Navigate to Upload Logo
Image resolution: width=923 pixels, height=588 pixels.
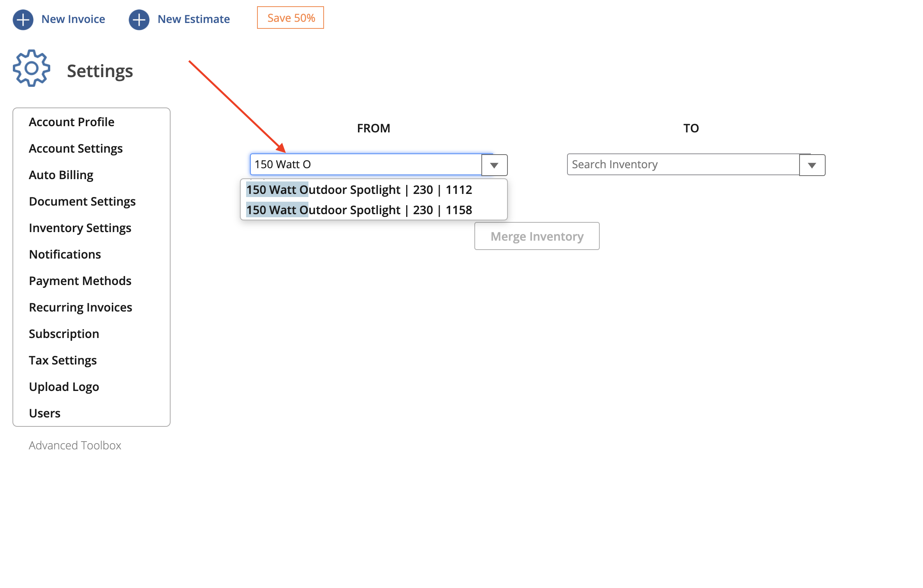[x=64, y=387]
